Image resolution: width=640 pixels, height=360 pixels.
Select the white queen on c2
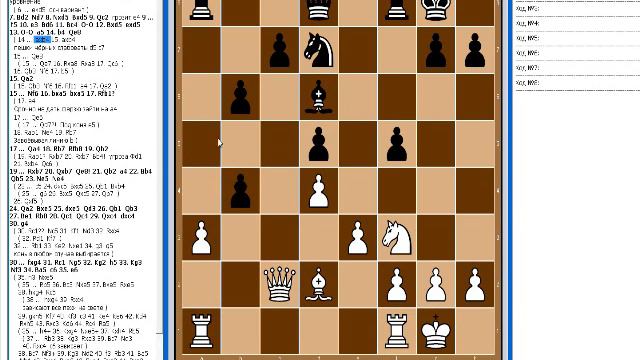280,284
